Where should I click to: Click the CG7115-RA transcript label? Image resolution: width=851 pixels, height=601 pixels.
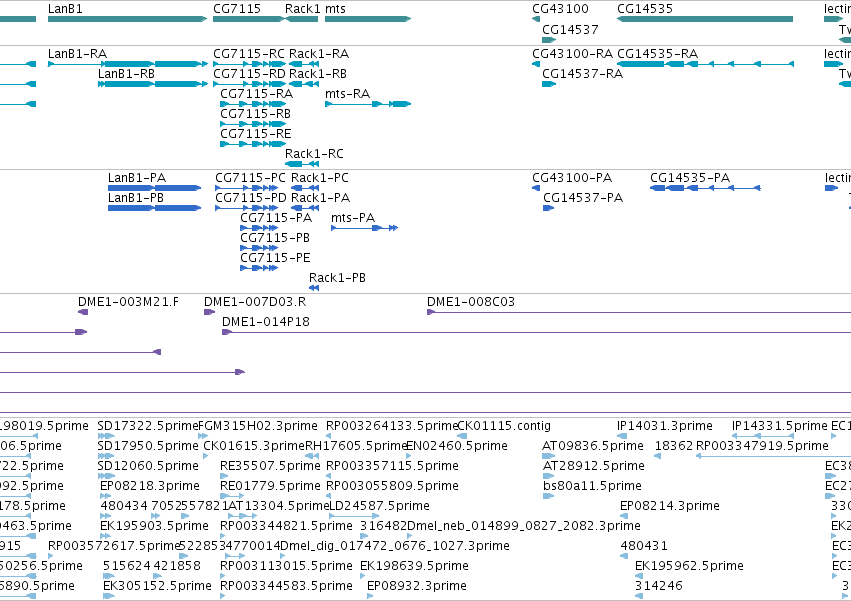pos(256,94)
